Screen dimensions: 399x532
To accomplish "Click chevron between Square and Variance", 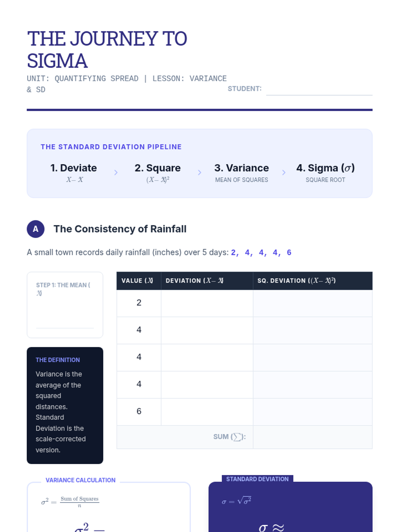I will pyautogui.click(x=199, y=172).
